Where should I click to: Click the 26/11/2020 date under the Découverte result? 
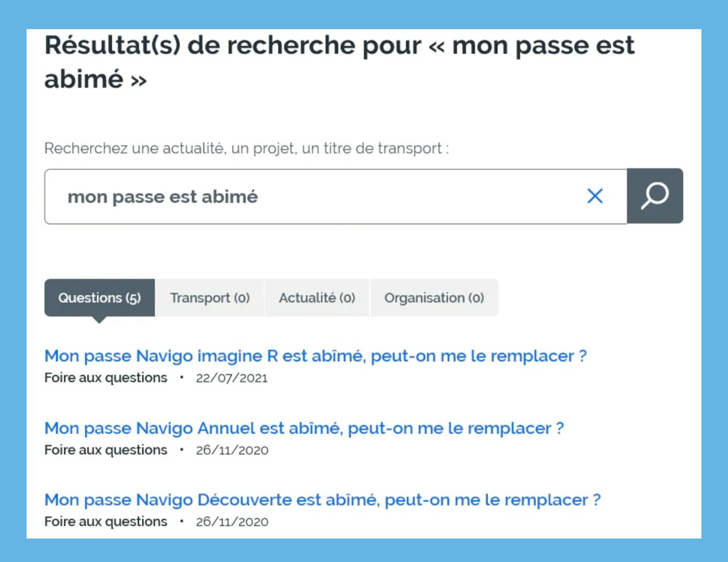coord(232,522)
